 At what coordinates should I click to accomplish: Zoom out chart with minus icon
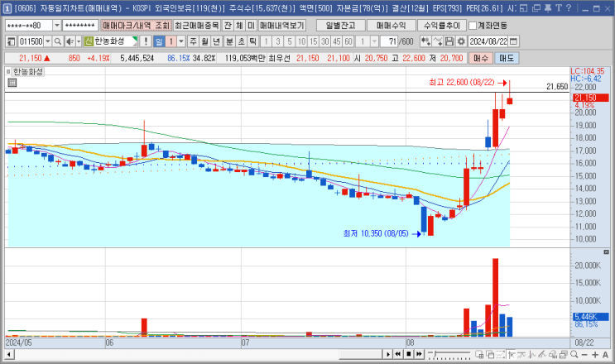(584, 354)
